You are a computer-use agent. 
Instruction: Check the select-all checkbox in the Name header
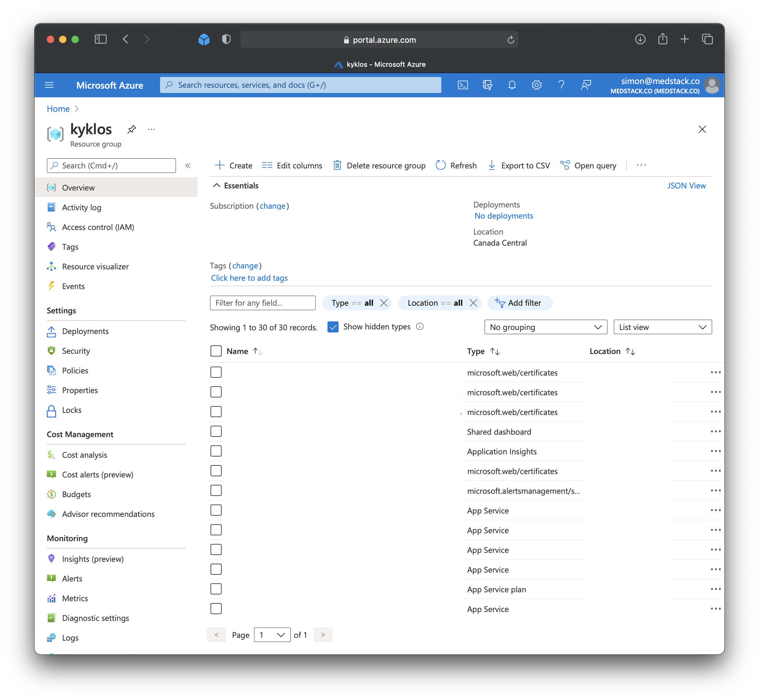click(216, 351)
